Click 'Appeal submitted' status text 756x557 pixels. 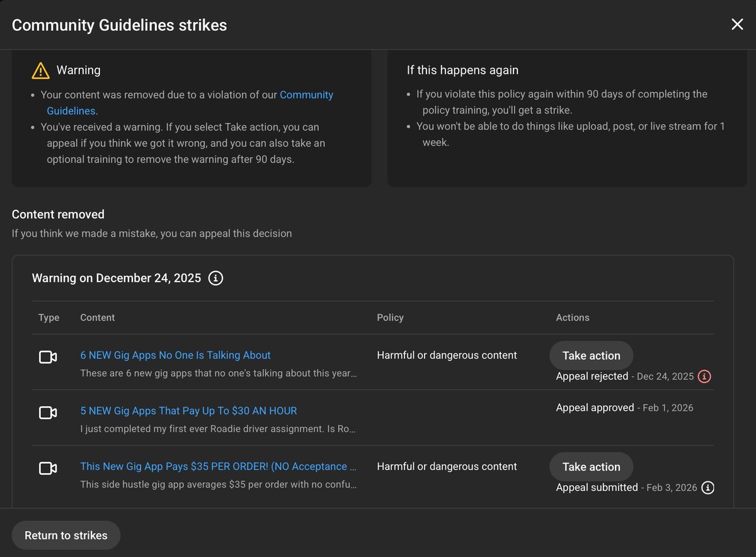click(597, 488)
